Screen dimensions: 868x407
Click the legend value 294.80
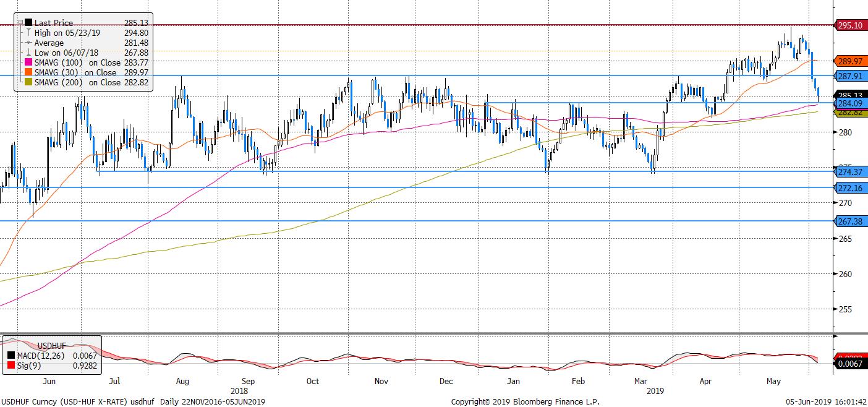pos(137,33)
